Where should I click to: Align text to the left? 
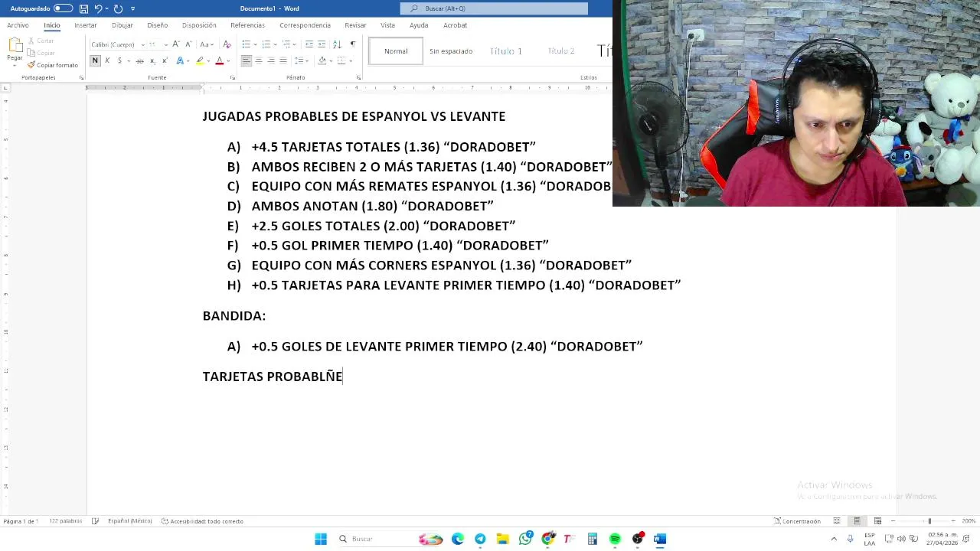pos(246,60)
